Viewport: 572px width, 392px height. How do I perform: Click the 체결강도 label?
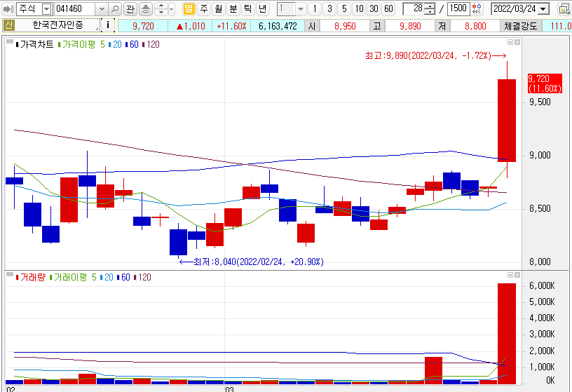[x=521, y=26]
